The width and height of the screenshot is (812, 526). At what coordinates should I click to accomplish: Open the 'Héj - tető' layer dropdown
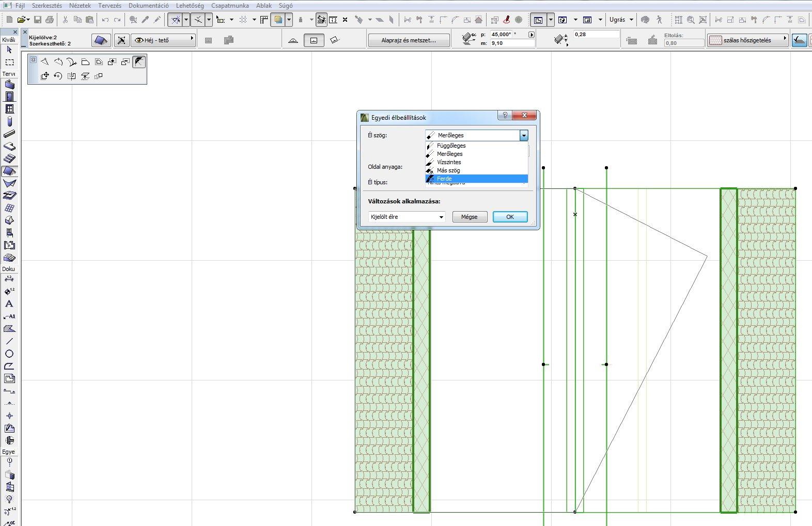pos(164,40)
